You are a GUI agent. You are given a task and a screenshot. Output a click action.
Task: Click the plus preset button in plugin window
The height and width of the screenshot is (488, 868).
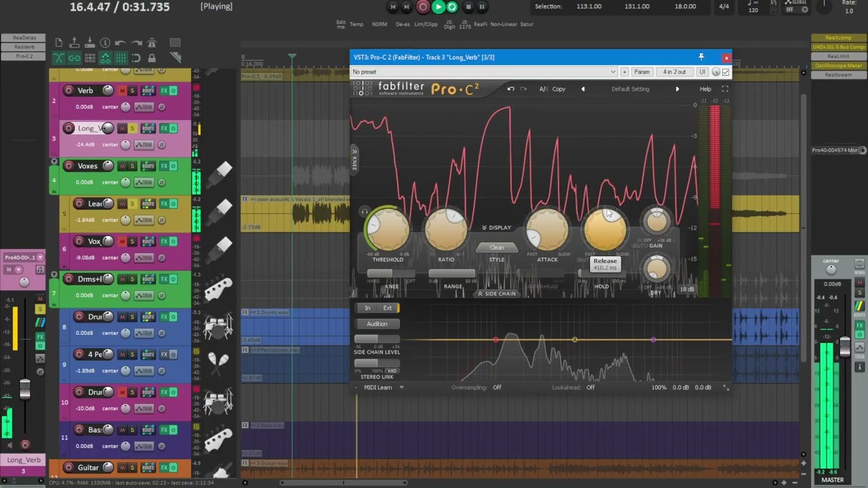pos(624,72)
